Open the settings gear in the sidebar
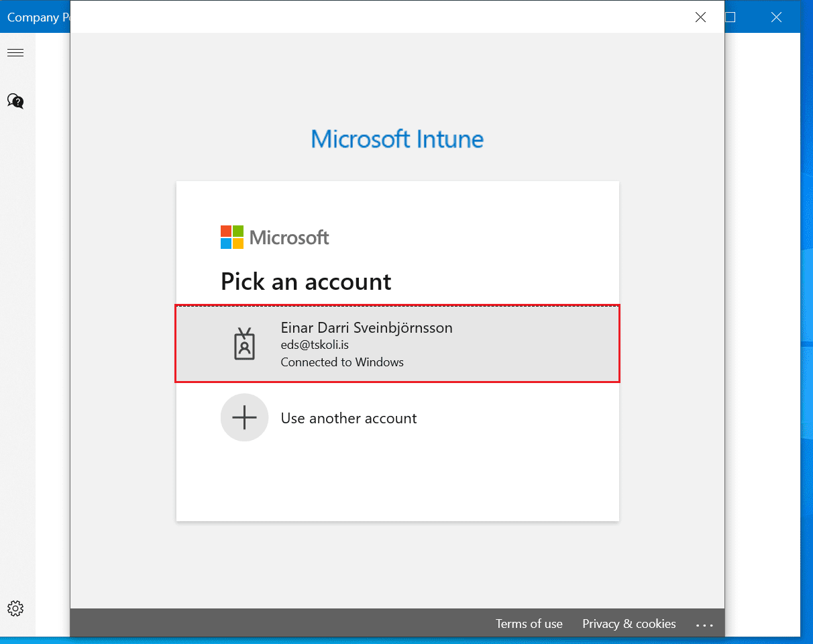Image resolution: width=813 pixels, height=644 pixels. 15,608
